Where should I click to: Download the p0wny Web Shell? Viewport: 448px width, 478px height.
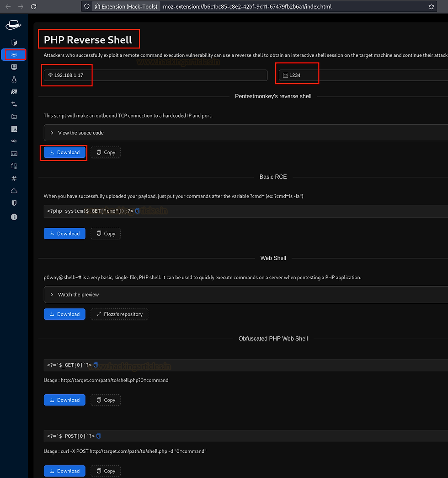tap(64, 314)
